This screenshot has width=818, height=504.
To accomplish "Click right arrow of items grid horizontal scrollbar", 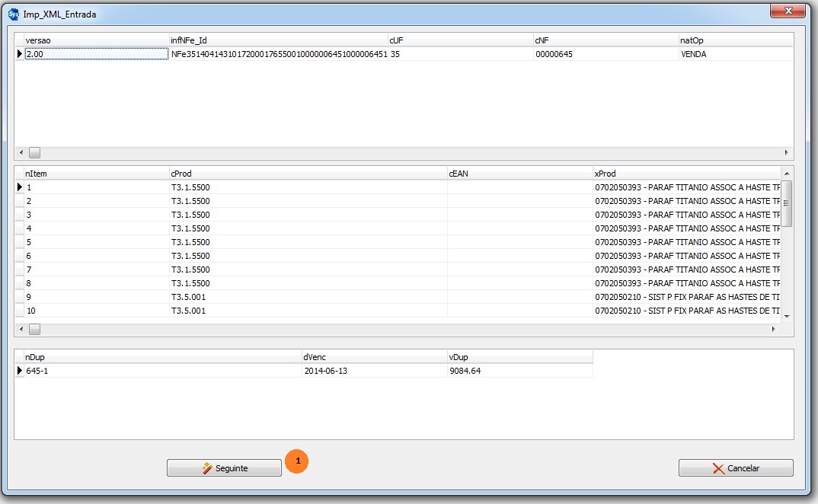I will click(x=774, y=330).
